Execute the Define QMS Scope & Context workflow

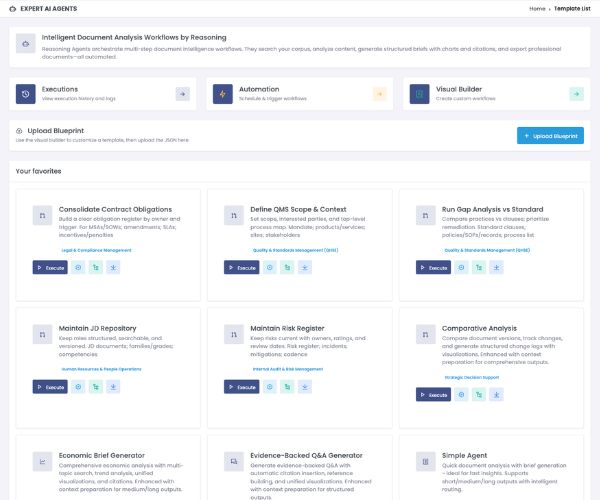tap(241, 267)
